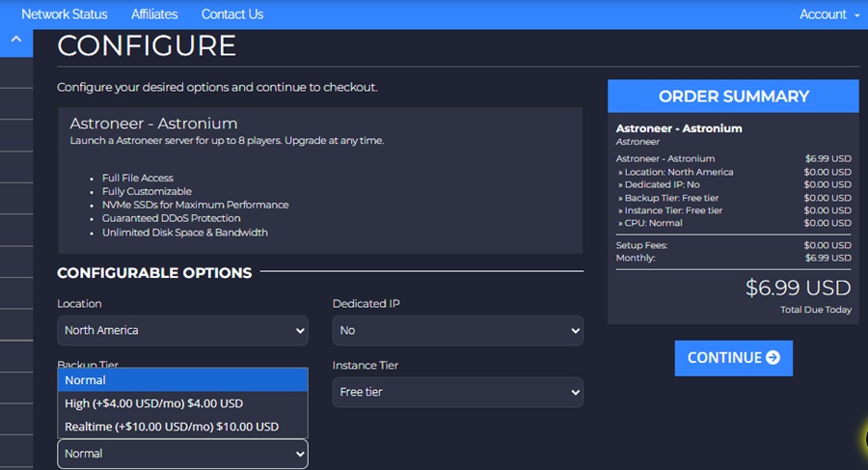Screen dimensions: 868x470
Task: Click the 'Instance Tier' field label
Action: pos(366,365)
